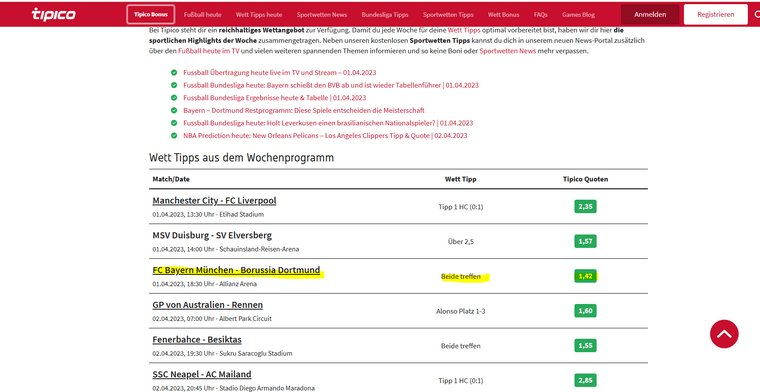Open FAQs navigation item
This screenshot has height=392, width=760.
(540, 15)
